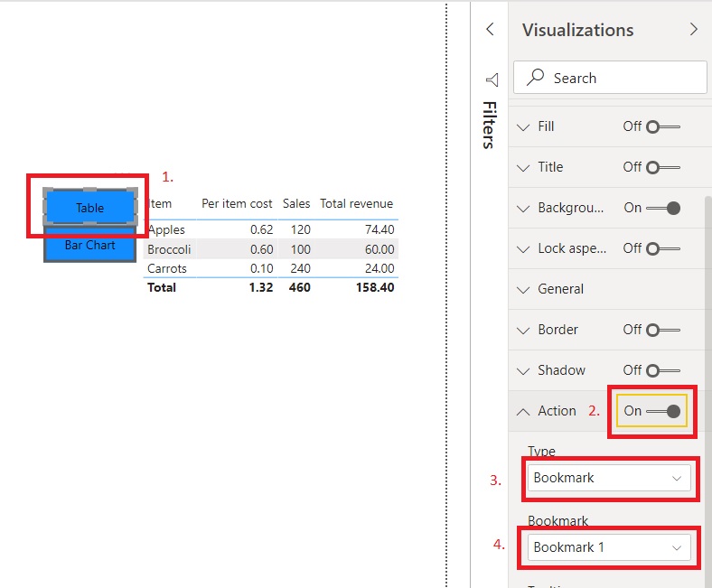
Task: Click the Total revenue column header
Action: 356,204
